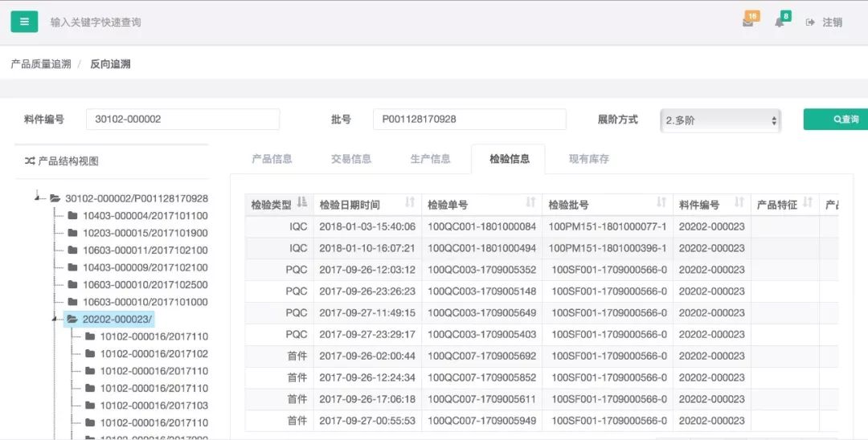Open the 展阶方式 dropdown
Screen dimensions: 868x440
(721, 120)
